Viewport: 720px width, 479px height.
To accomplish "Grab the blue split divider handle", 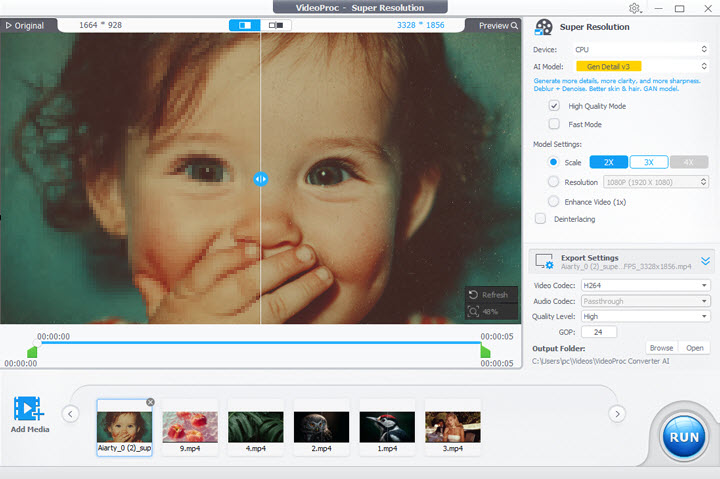I will coord(260,179).
